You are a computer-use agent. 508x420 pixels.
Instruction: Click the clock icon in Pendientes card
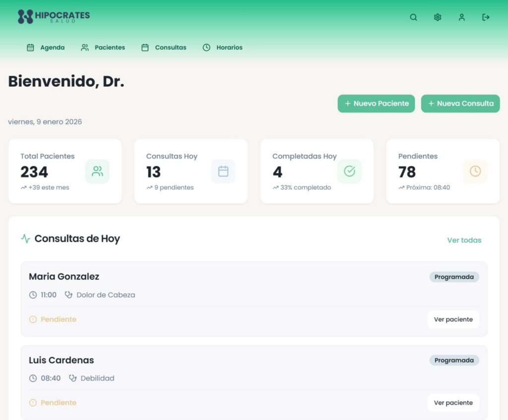pos(475,172)
